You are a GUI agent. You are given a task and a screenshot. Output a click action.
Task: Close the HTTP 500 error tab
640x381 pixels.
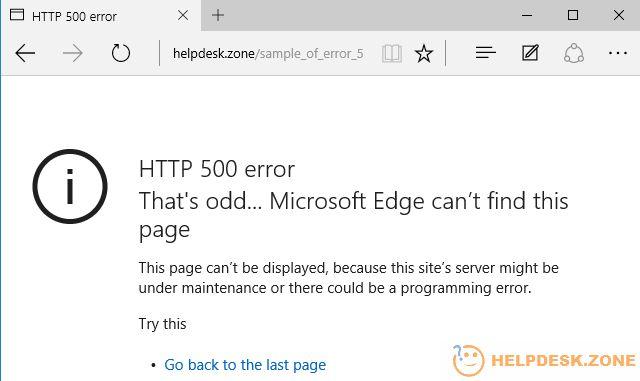(183, 16)
